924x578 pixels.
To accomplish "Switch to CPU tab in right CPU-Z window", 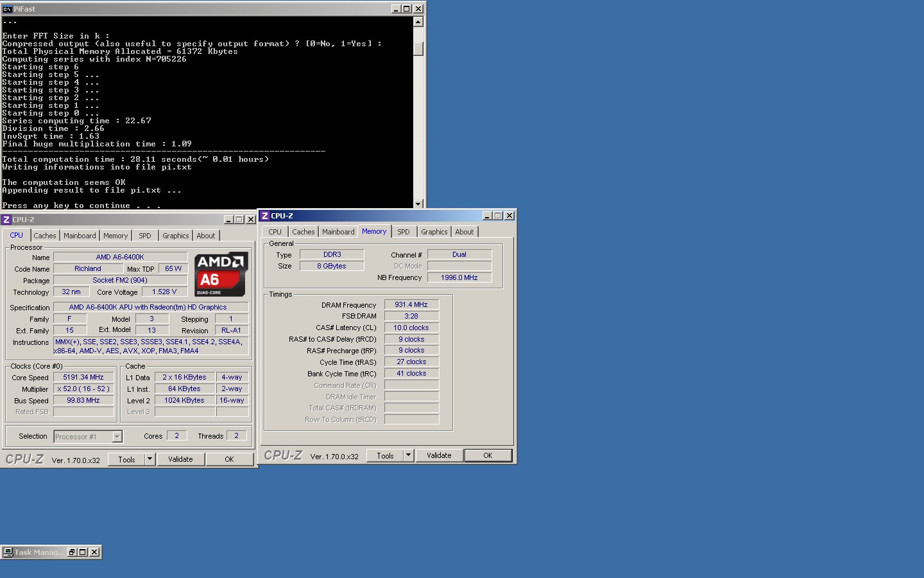I will tap(275, 232).
